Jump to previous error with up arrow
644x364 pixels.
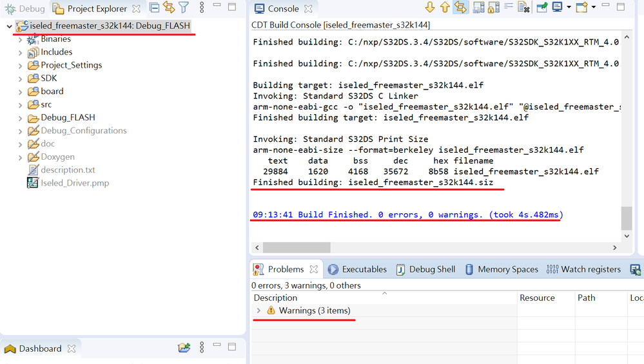pos(445,7)
